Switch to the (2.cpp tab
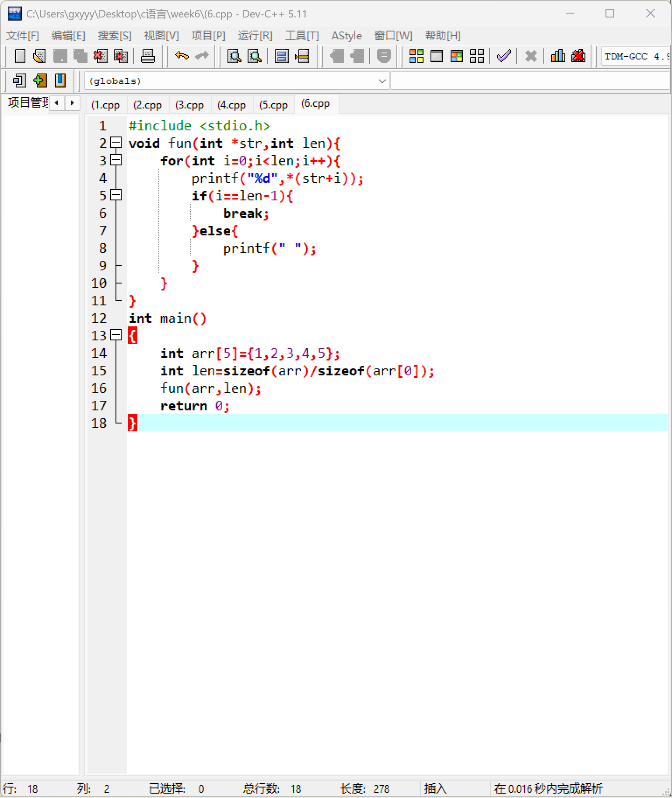 point(147,105)
